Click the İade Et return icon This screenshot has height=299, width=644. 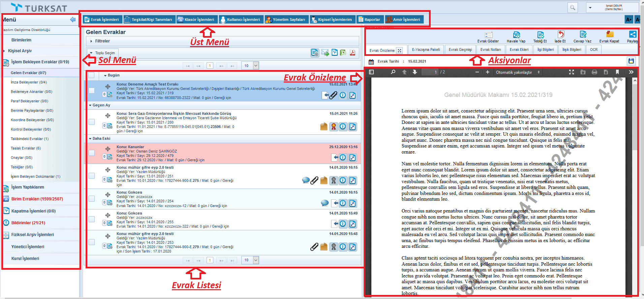pyautogui.click(x=560, y=35)
